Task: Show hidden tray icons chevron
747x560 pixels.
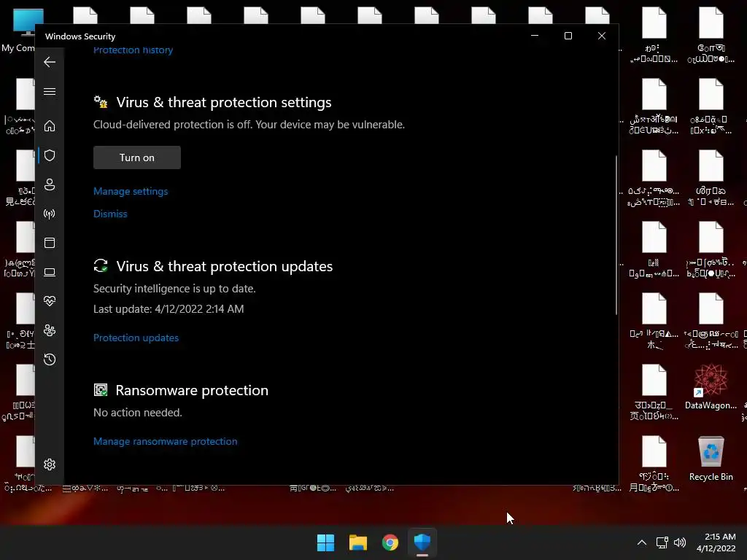Action: (x=642, y=542)
